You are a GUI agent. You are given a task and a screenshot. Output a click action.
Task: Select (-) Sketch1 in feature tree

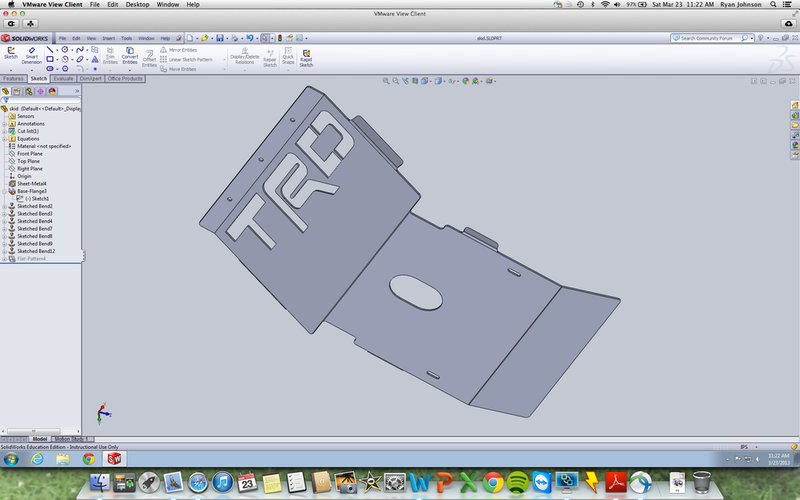click(37, 198)
